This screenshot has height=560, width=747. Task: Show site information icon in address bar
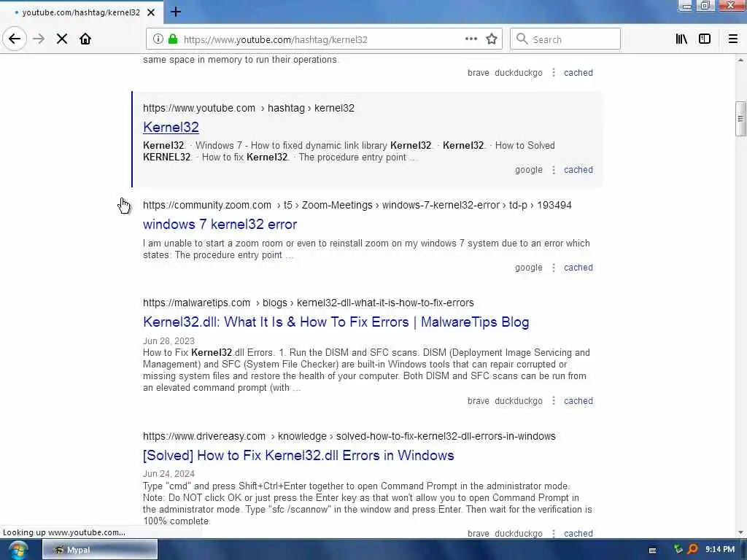(x=158, y=39)
